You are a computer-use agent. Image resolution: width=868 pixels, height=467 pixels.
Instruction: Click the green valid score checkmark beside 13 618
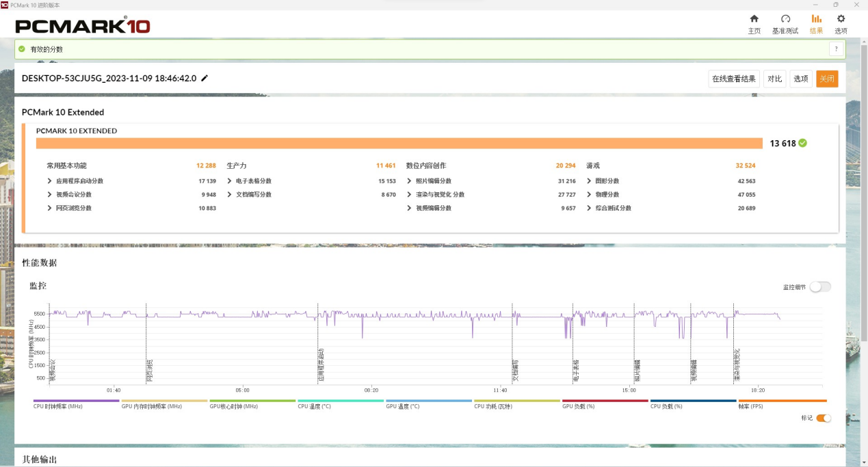(802, 144)
